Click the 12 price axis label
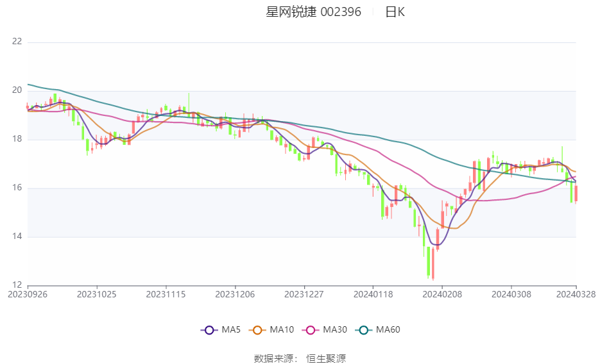The width and height of the screenshot is (600, 364). point(17,285)
